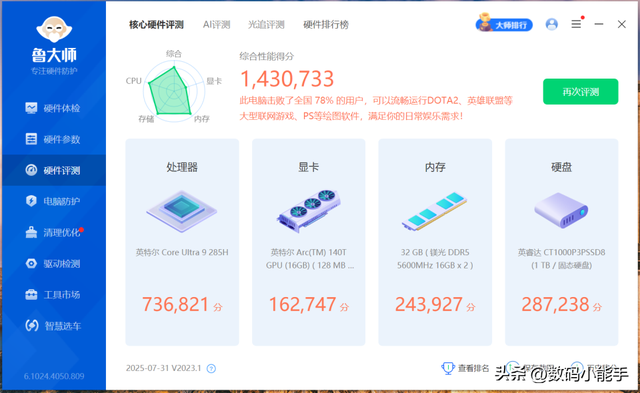Click the 硬件参数 list icon
640x393 pixels.
click(31, 139)
